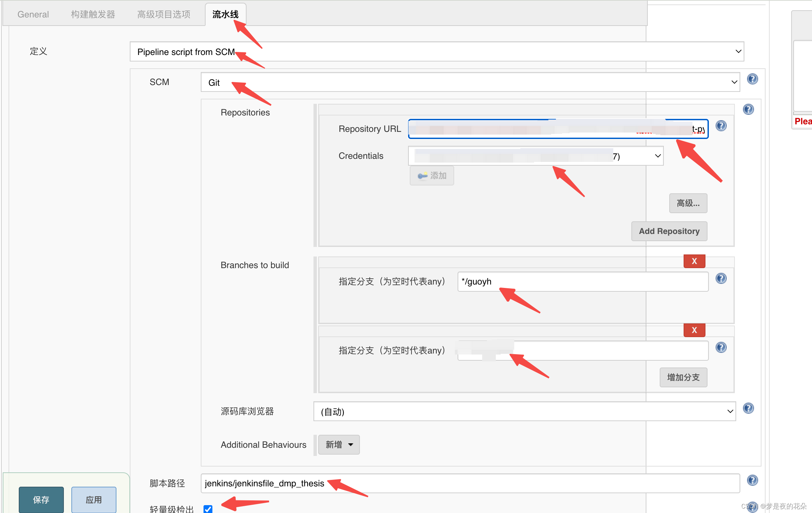
Task: Toggle the 轻量级检出 checkbox
Action: pyautogui.click(x=208, y=509)
